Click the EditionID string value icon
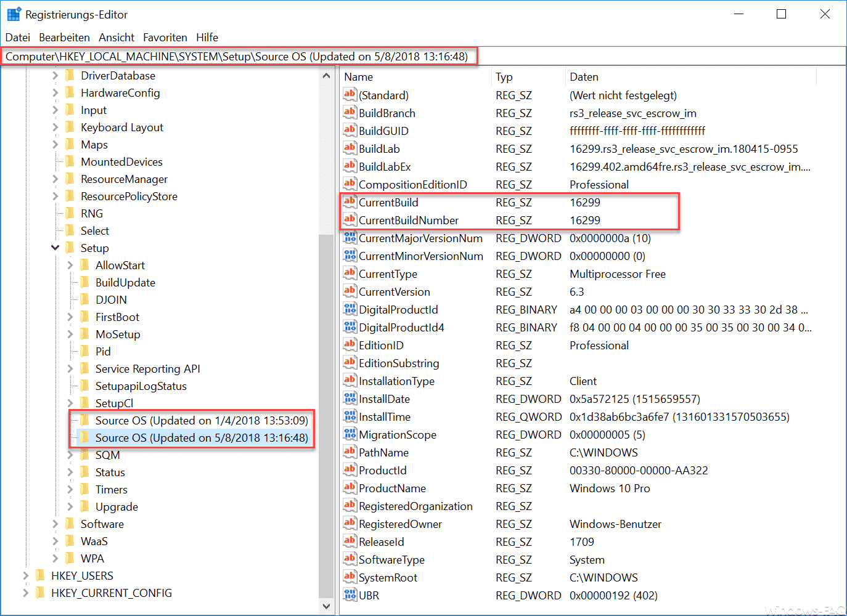 pos(350,345)
